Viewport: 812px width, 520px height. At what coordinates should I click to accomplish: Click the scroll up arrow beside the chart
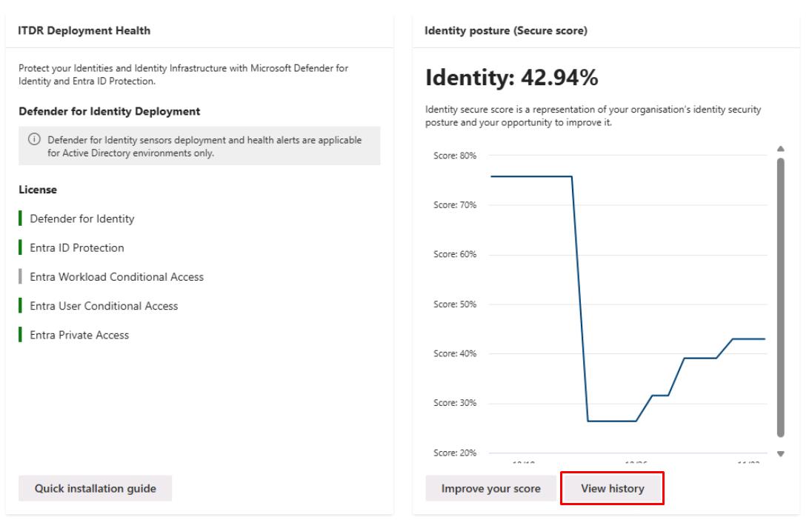[x=780, y=149]
